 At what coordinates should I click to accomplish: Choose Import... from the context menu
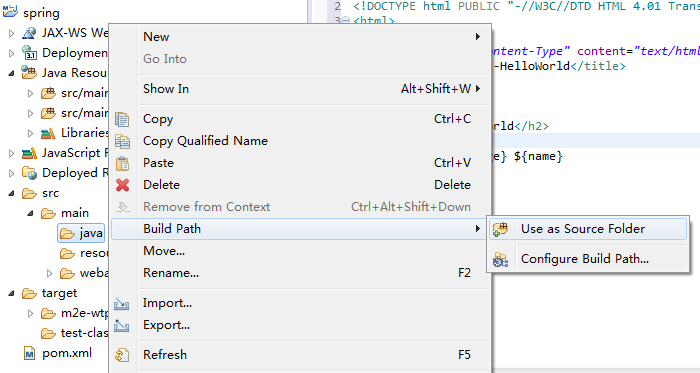coord(300,303)
